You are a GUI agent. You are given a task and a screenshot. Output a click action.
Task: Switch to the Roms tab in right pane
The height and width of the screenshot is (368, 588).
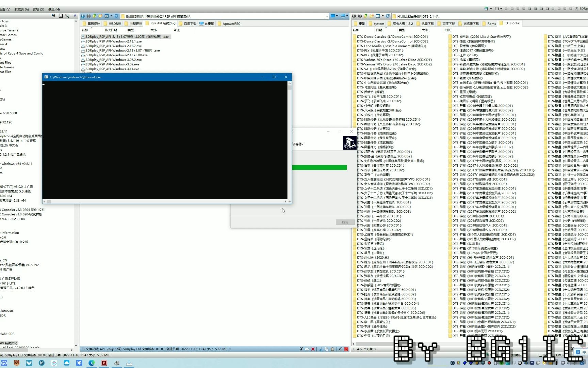point(489,24)
